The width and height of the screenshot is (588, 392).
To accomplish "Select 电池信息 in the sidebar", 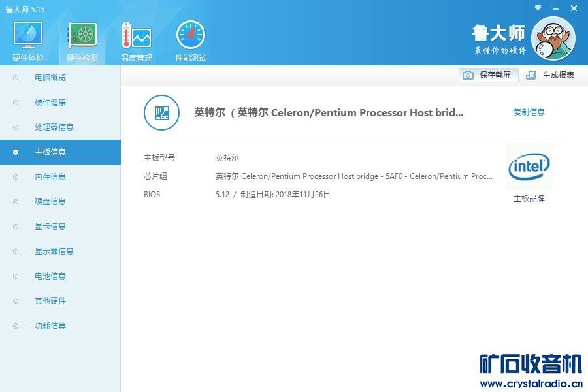I will [x=60, y=276].
